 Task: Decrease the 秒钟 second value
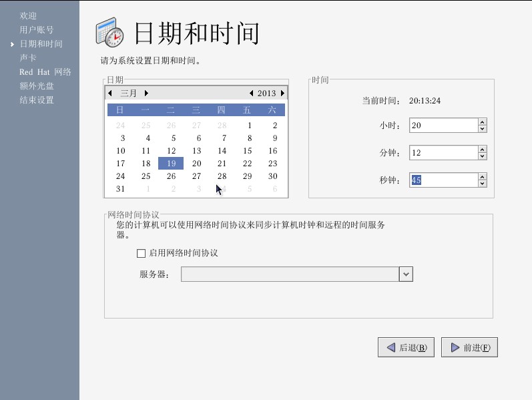click(x=483, y=184)
